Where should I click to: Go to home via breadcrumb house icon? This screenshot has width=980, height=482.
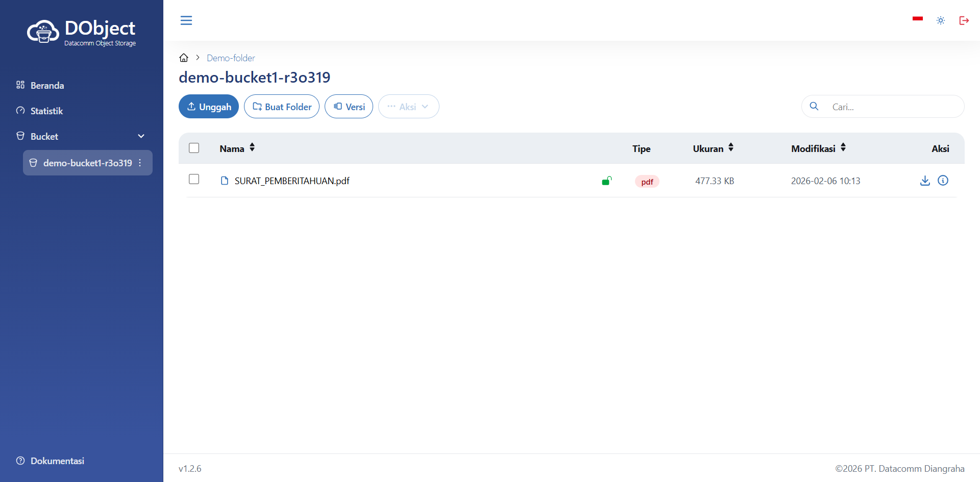[184, 58]
